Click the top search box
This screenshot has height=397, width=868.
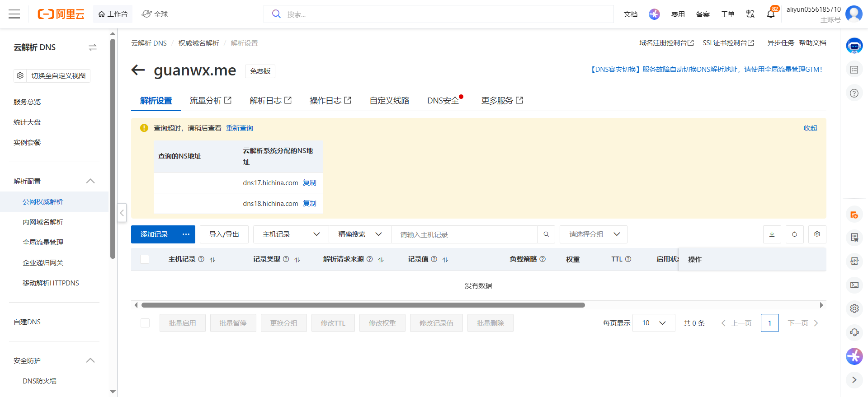click(439, 14)
